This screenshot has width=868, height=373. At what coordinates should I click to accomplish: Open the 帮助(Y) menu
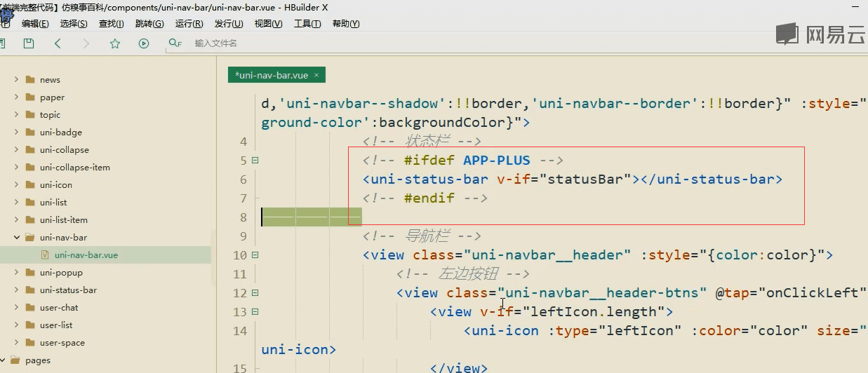[x=346, y=24]
